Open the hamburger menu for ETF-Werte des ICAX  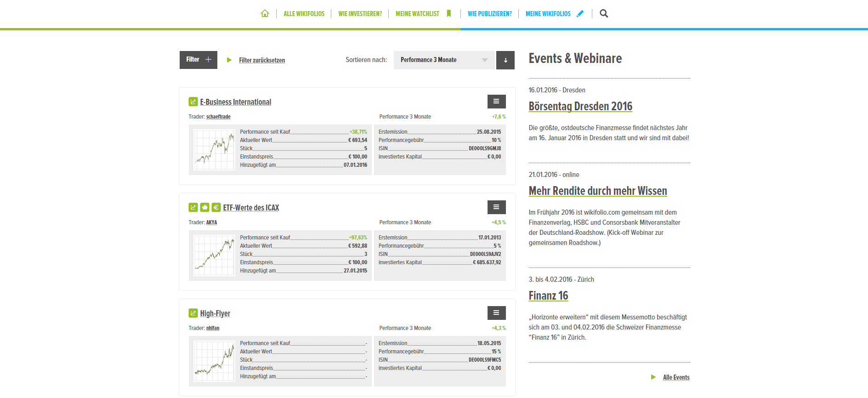496,207
